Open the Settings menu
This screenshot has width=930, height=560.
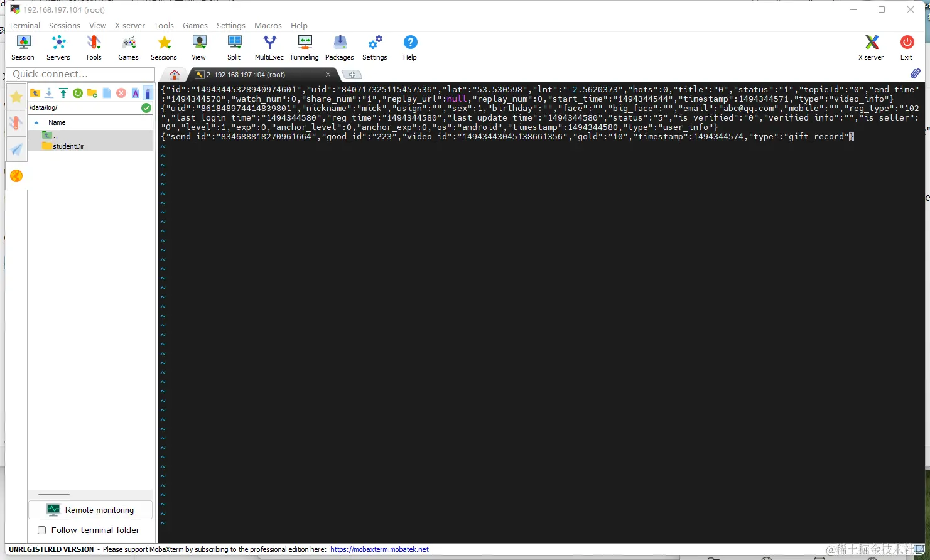(x=231, y=25)
